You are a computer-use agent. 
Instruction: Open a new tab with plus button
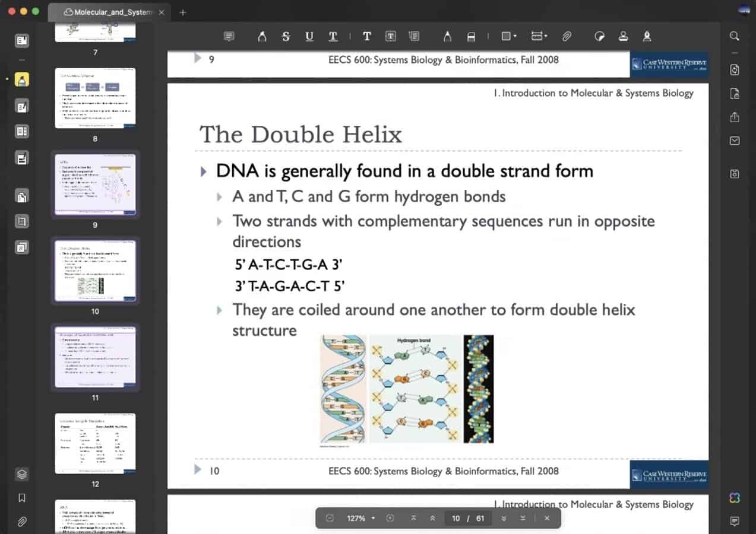[183, 12]
